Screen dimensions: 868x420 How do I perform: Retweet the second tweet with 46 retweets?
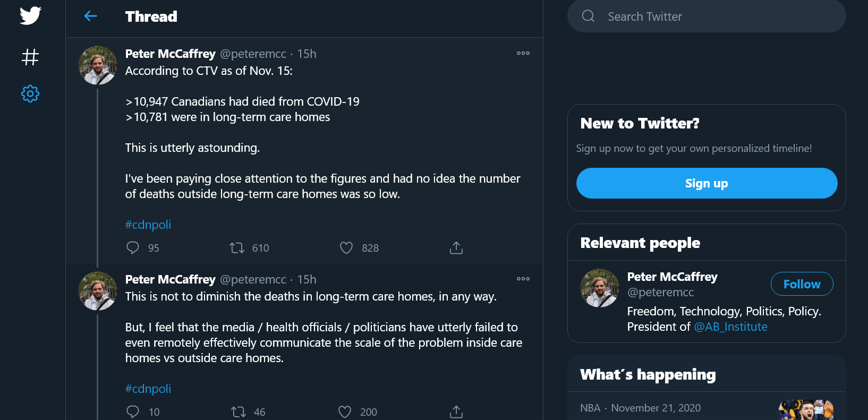238,412
